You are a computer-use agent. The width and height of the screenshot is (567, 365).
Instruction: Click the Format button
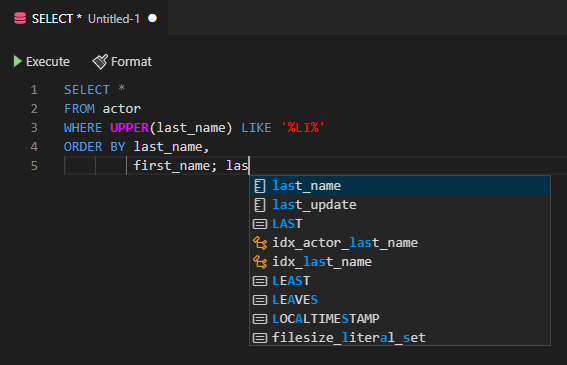pyautogui.click(x=122, y=61)
